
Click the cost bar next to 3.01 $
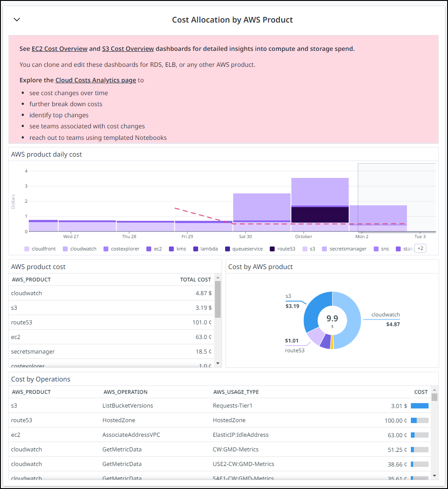click(x=420, y=406)
